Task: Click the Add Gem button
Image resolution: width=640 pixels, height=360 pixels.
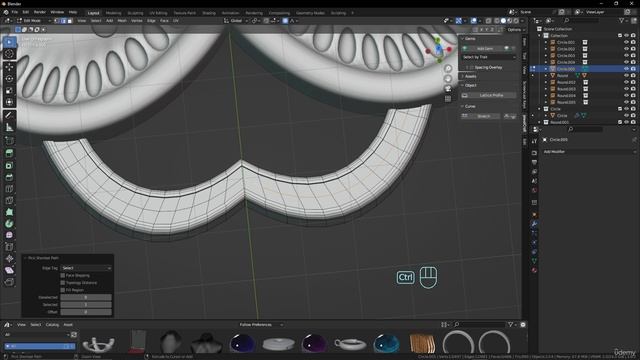Action: coord(484,49)
